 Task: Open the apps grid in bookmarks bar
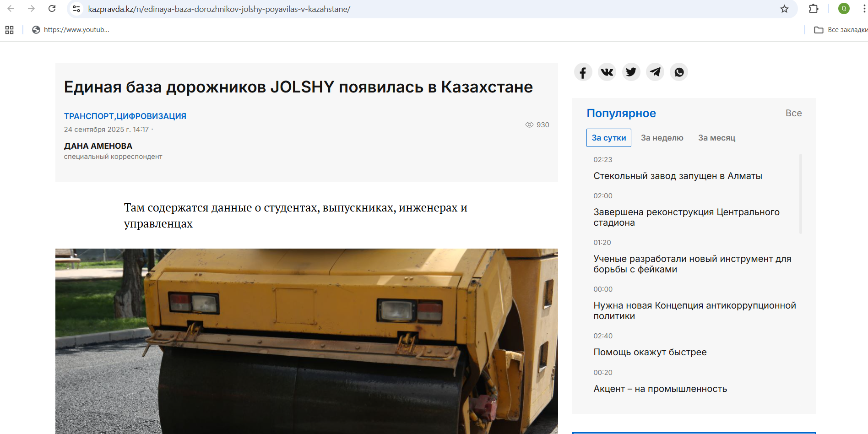[x=9, y=30]
